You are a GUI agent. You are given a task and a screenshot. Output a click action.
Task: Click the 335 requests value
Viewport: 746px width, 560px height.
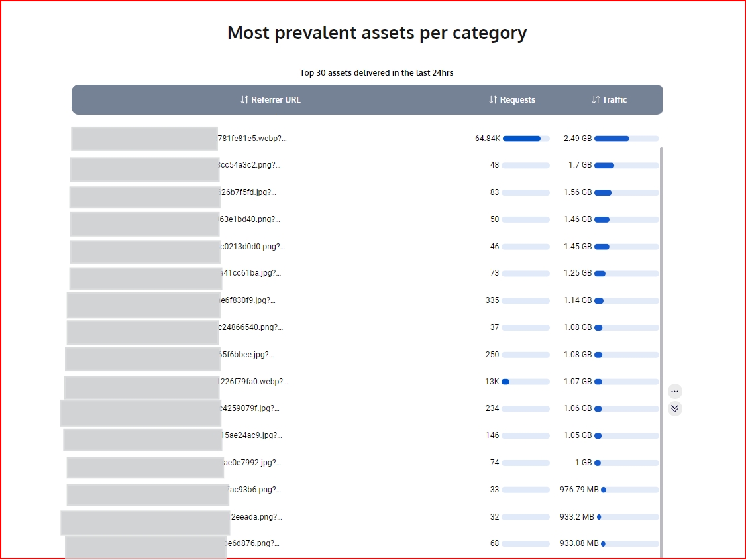pos(492,300)
